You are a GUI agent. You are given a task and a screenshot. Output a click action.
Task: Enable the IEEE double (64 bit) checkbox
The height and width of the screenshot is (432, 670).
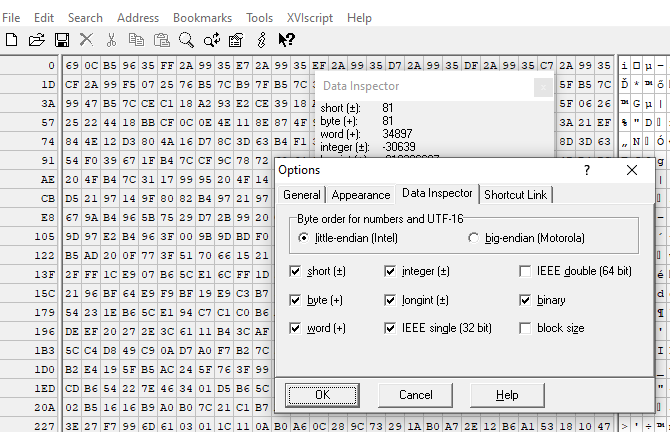525,271
